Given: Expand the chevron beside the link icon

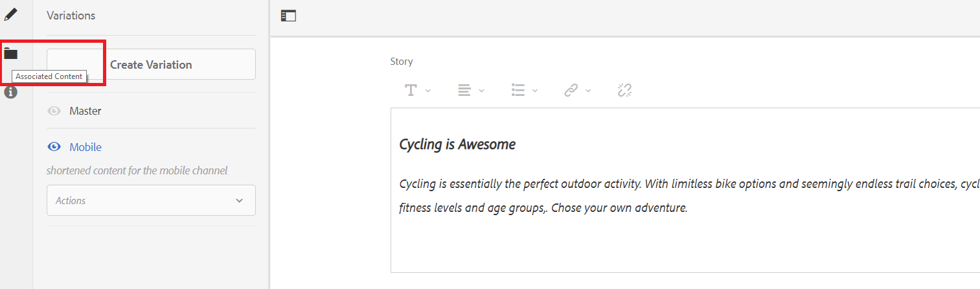Looking at the screenshot, I should [588, 91].
